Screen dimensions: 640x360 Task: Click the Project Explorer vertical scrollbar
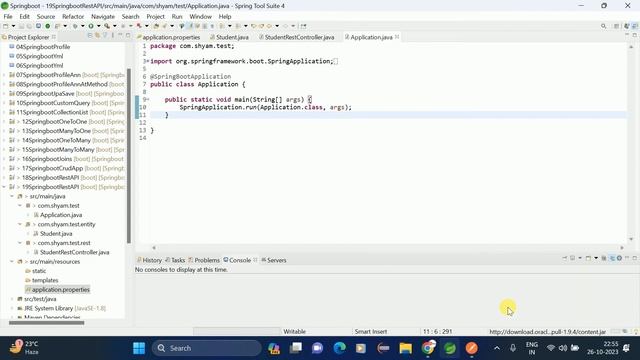click(x=129, y=155)
